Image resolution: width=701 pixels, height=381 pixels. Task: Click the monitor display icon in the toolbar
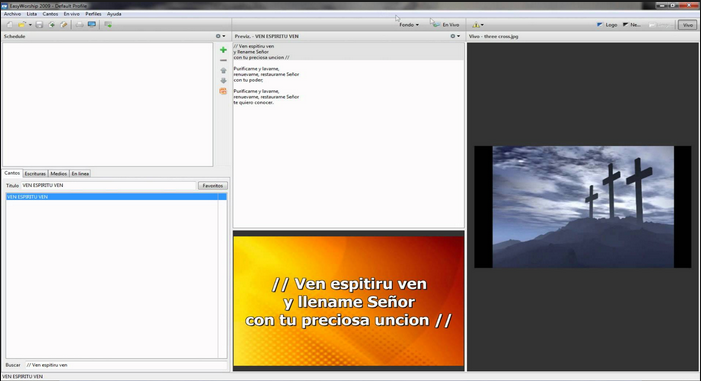click(92, 25)
